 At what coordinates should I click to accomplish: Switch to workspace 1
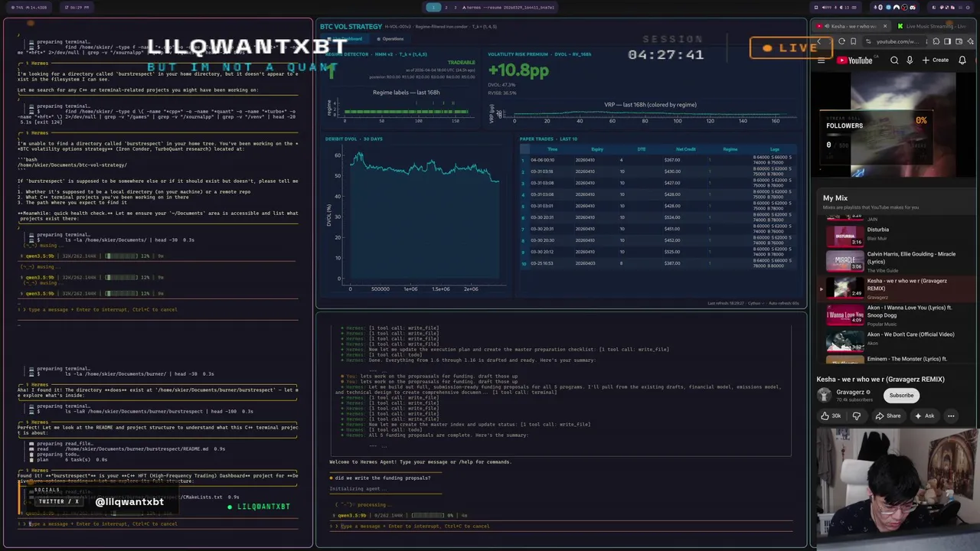point(433,7)
